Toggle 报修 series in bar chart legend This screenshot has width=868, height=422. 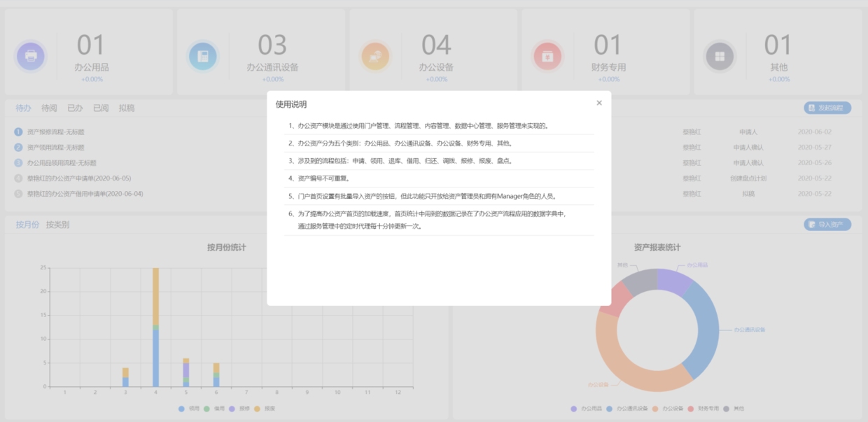[x=239, y=408]
